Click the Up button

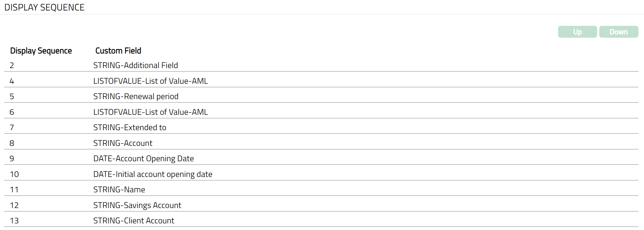coord(577,32)
